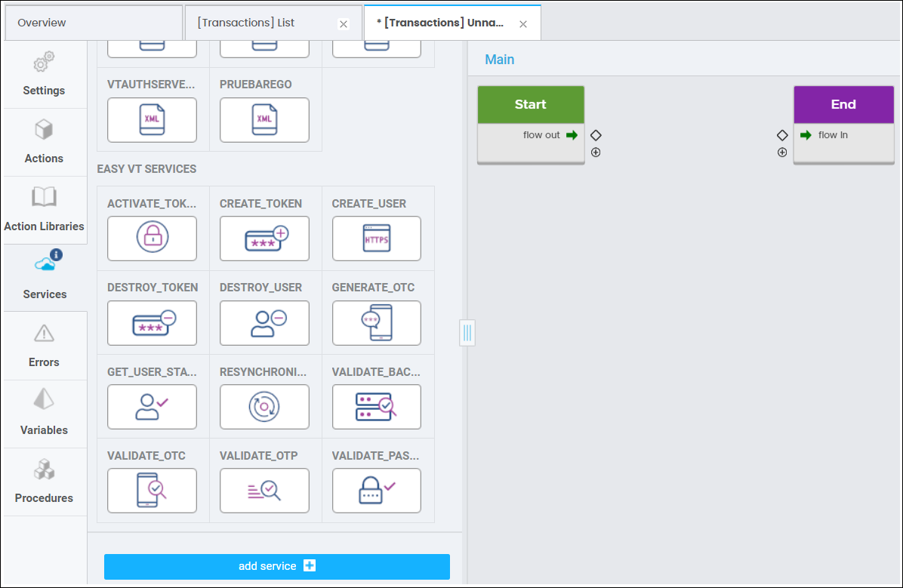This screenshot has width=903, height=588.
Task: Pick the VALIDATE_OTC service icon
Action: click(x=152, y=491)
